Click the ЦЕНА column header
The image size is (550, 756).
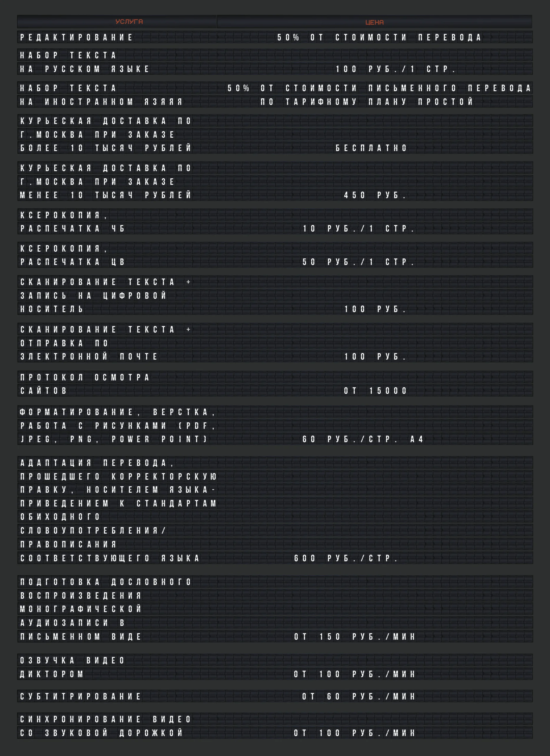(374, 22)
